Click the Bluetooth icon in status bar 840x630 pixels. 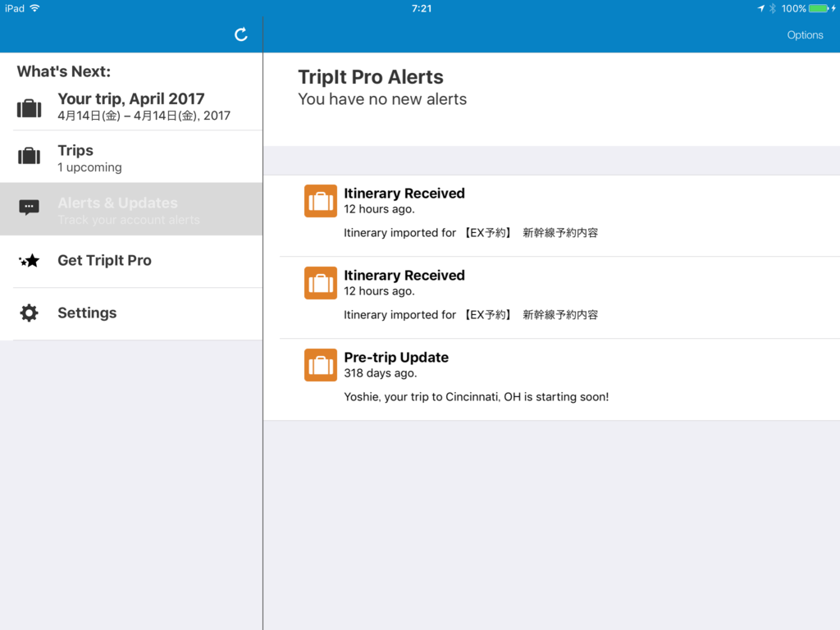[x=773, y=8]
